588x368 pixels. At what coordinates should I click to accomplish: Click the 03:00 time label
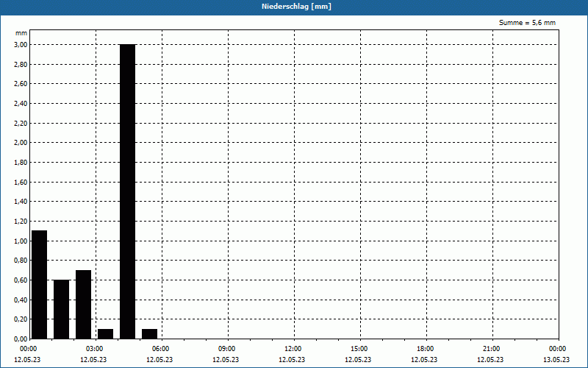tap(95, 349)
